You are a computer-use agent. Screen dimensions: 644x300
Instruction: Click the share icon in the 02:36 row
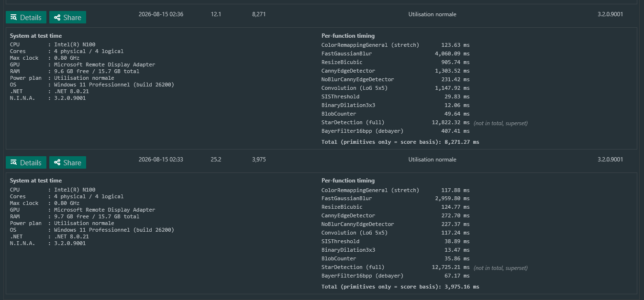(x=57, y=17)
